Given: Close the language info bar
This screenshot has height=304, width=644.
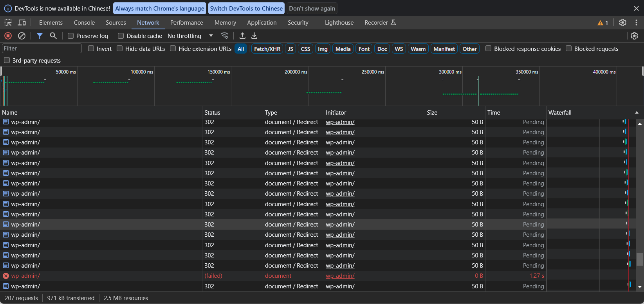Looking at the screenshot, I should click(x=636, y=8).
